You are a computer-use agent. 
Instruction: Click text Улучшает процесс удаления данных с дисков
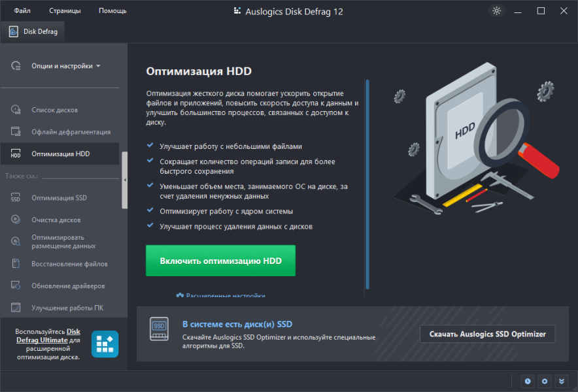[236, 226]
